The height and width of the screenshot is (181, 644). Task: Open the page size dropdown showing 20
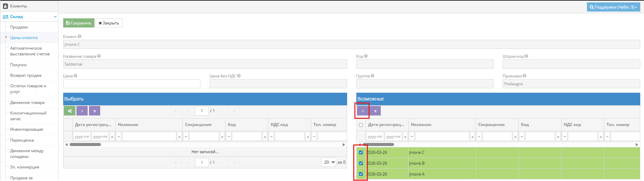328,162
